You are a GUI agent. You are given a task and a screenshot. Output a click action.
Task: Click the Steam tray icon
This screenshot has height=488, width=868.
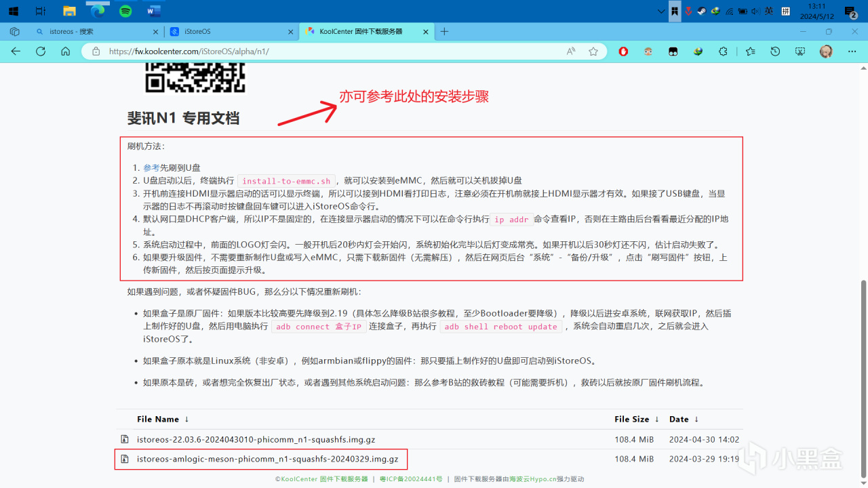[x=701, y=11]
